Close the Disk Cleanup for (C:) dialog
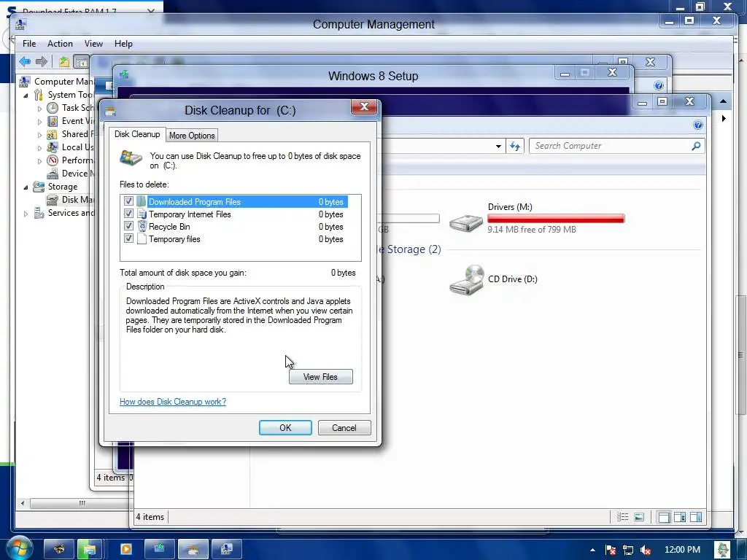The width and height of the screenshot is (747, 560). point(364,107)
